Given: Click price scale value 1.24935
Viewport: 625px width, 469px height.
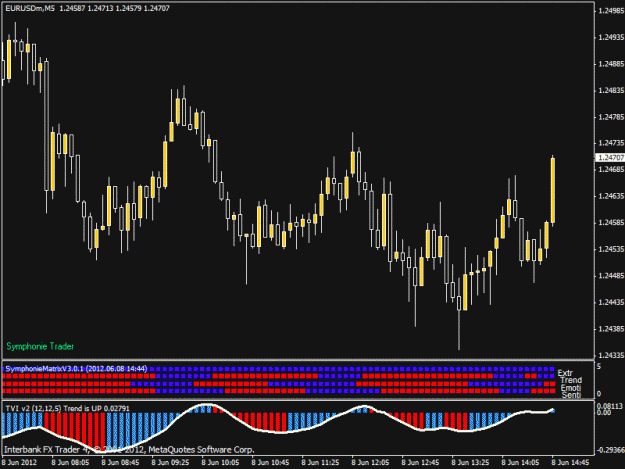Looking at the screenshot, I should 611,37.
